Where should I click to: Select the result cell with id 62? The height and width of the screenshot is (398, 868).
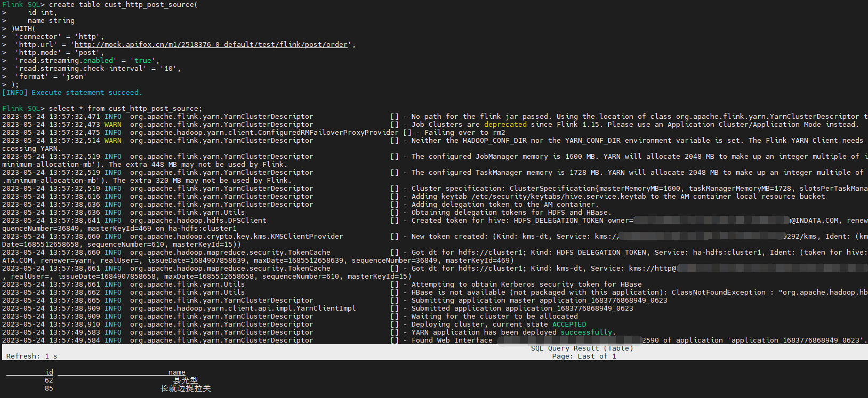(x=49, y=380)
